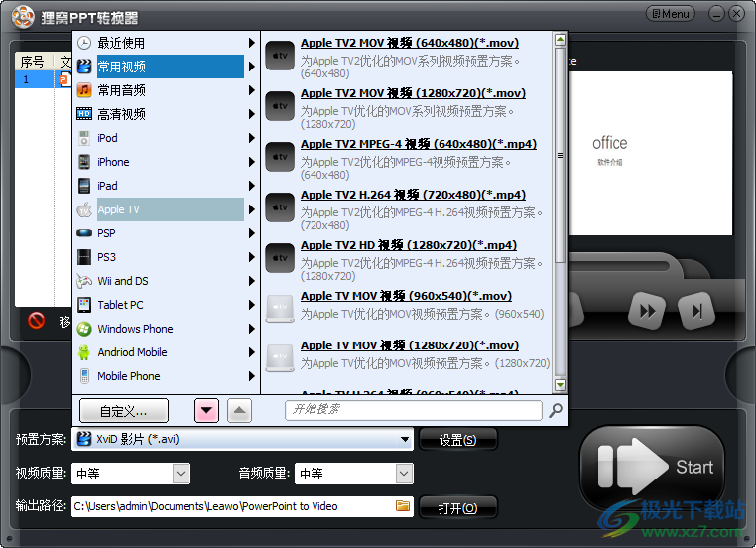Screen dimensions: 756x548
Task: Click the 序号 column header
Action: click(x=33, y=62)
